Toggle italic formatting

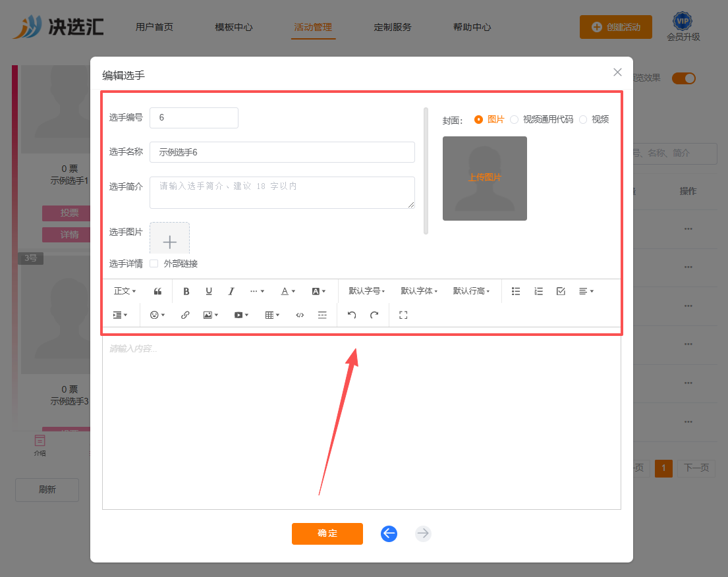coord(231,291)
